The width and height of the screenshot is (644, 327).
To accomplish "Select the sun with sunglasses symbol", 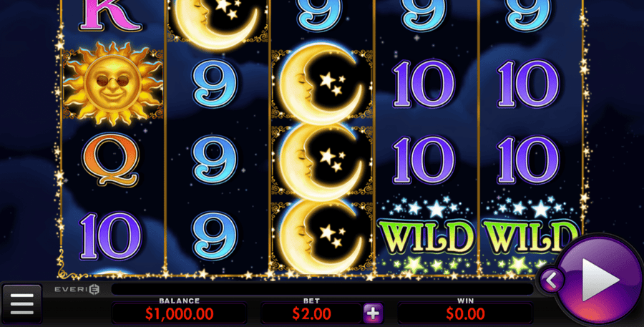I will [112, 84].
